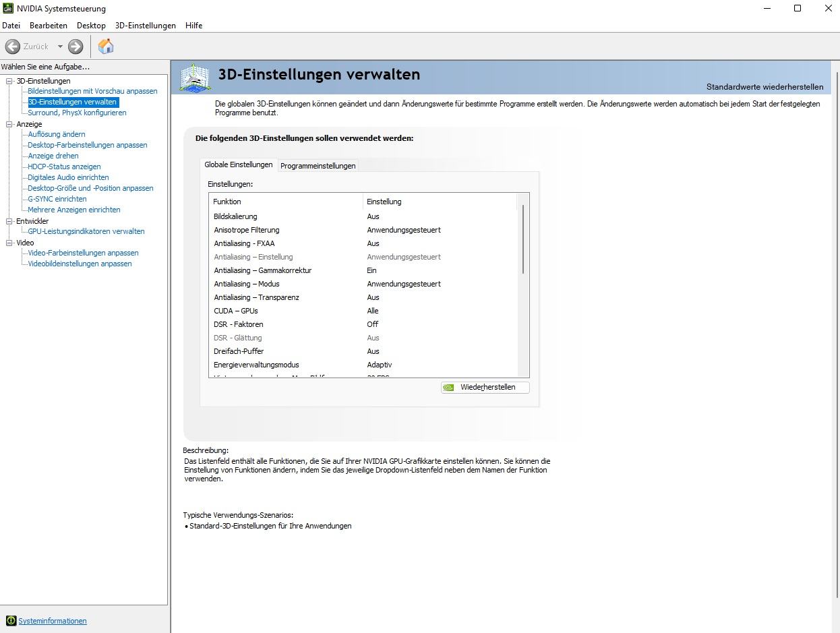
Task: Open Digitales Audio einrichten
Action: tap(68, 177)
